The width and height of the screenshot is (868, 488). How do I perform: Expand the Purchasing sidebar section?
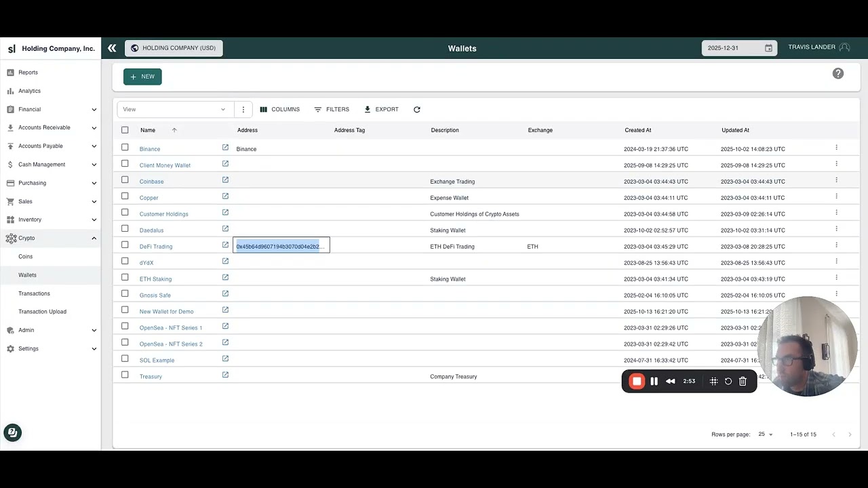pyautogui.click(x=50, y=183)
